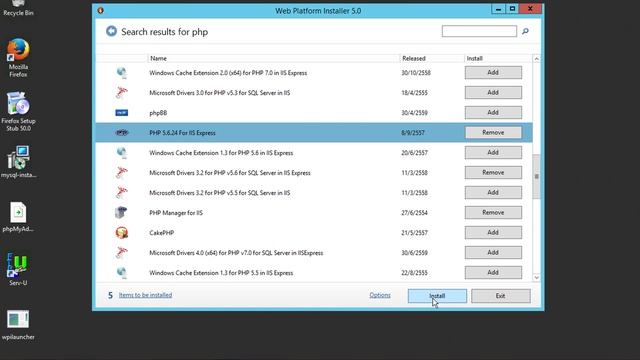The height and width of the screenshot is (360, 640).
Task: Click the magnifier search icon
Action: point(525,31)
